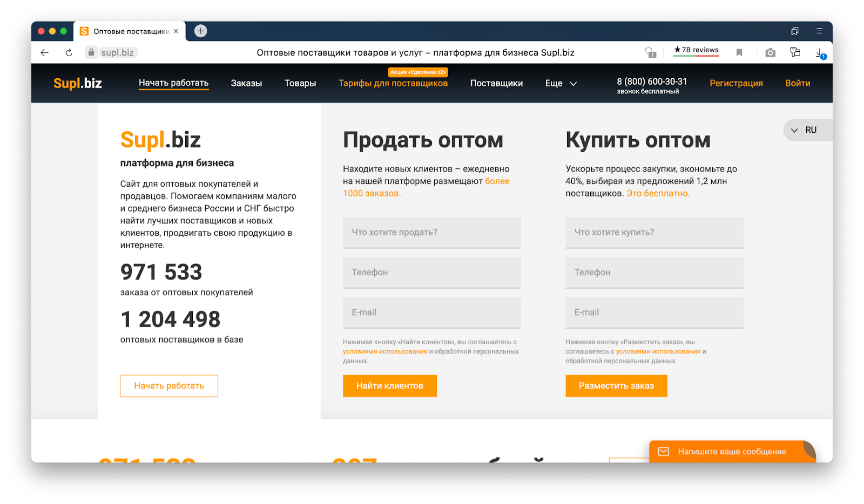Reload the page with the refresh icon
The width and height of the screenshot is (864, 504).
coord(69,52)
